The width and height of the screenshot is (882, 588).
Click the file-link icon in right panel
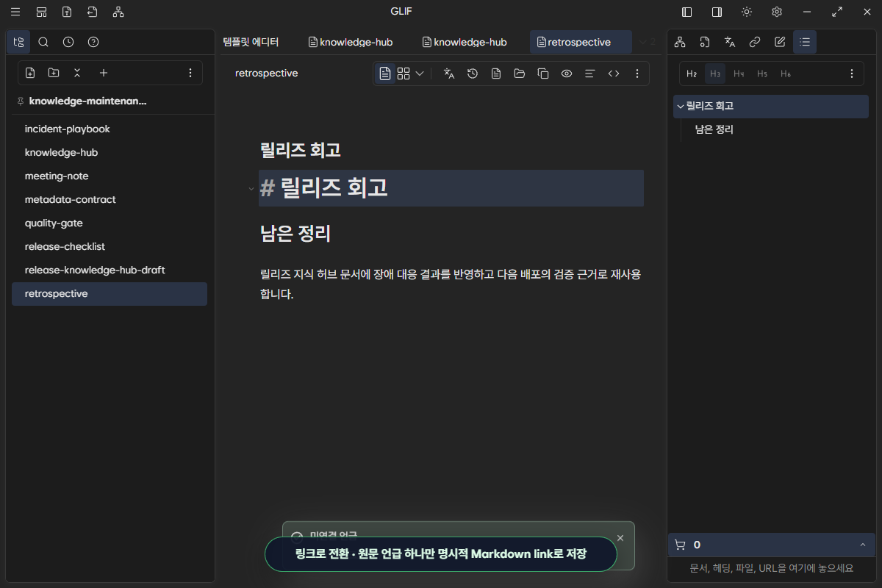705,42
